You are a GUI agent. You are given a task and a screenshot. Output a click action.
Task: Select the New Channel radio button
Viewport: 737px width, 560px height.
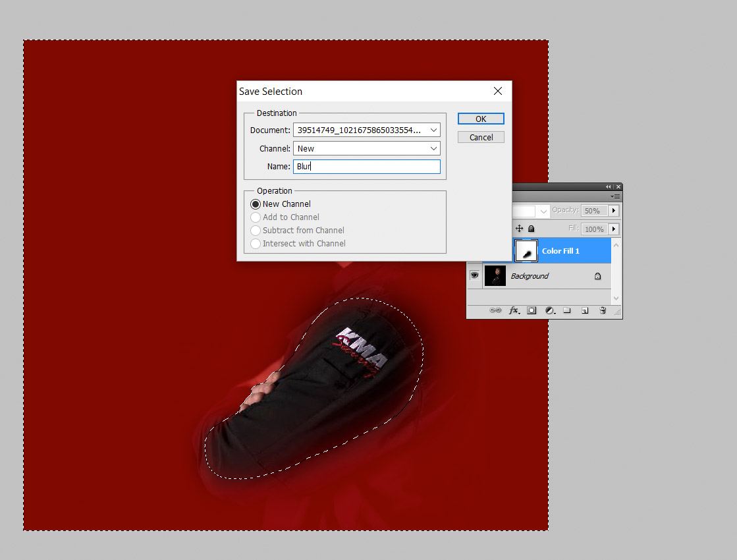click(x=256, y=204)
